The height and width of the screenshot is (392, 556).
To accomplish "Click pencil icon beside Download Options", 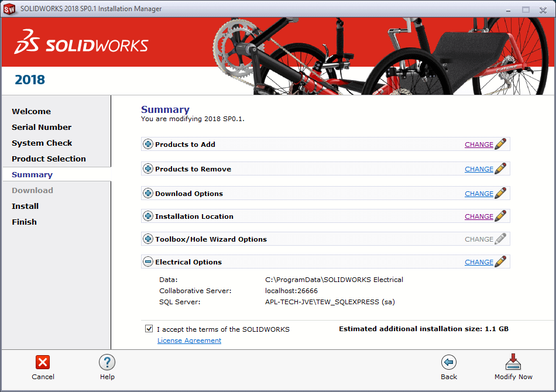I will (x=500, y=194).
